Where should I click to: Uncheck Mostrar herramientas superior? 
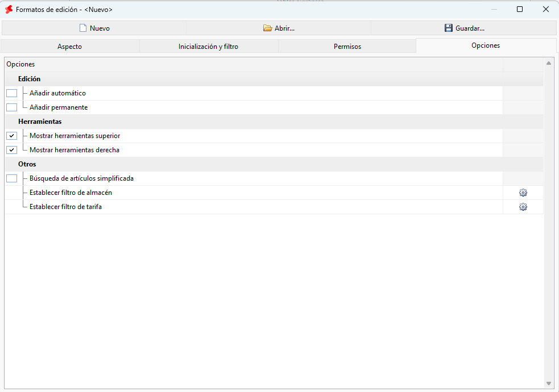12,136
